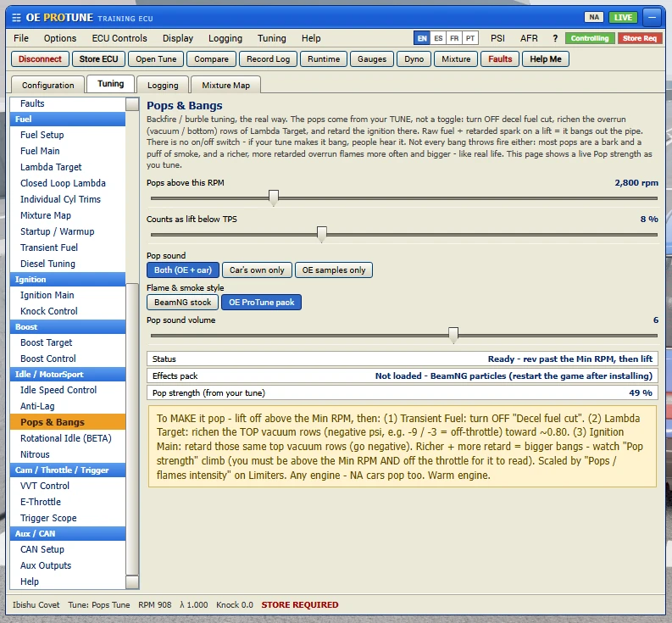
Task: Collapse the Boost section header
Action: tap(68, 326)
